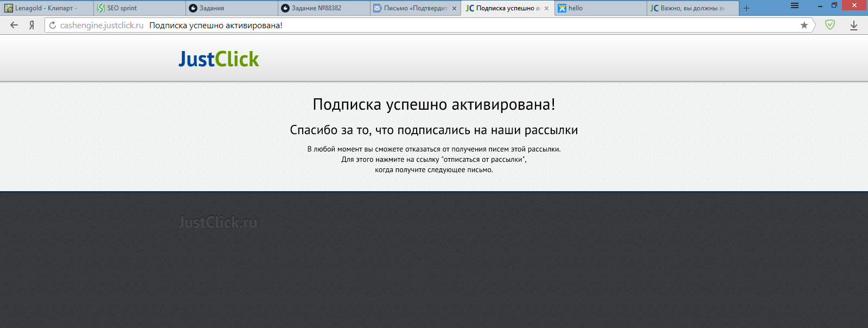Minimize the browser window
Viewport: 868px width, 328px height.
820,5
